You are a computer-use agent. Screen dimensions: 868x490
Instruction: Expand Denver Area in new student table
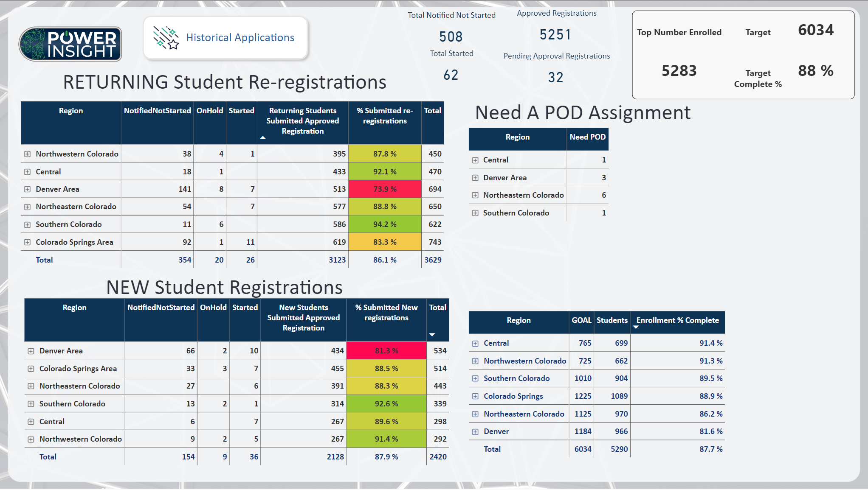(31, 351)
